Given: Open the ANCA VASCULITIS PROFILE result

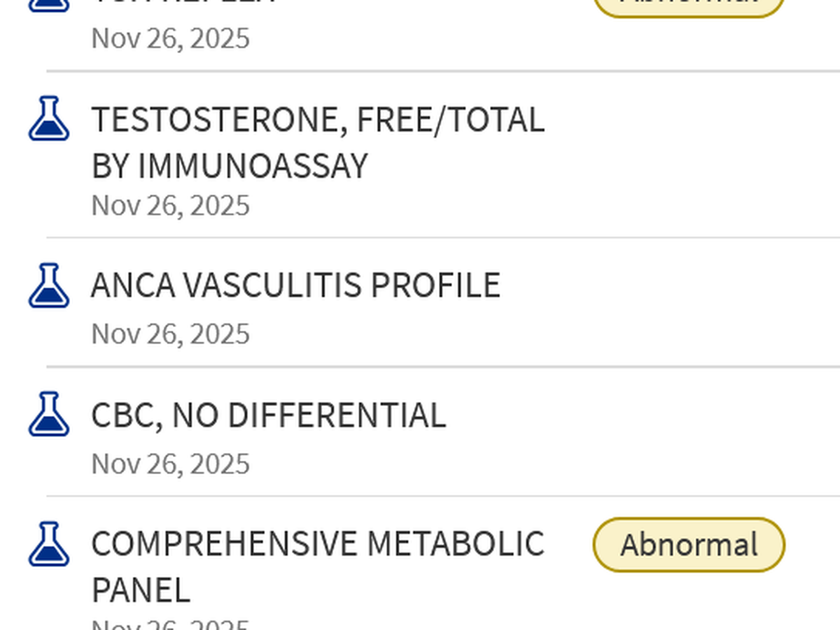Looking at the screenshot, I should point(295,285).
